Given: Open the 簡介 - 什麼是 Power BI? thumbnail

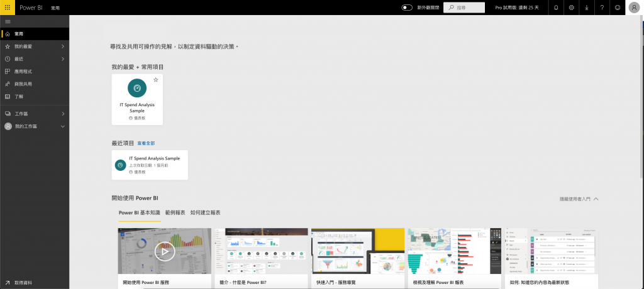Looking at the screenshot, I should tap(261, 251).
